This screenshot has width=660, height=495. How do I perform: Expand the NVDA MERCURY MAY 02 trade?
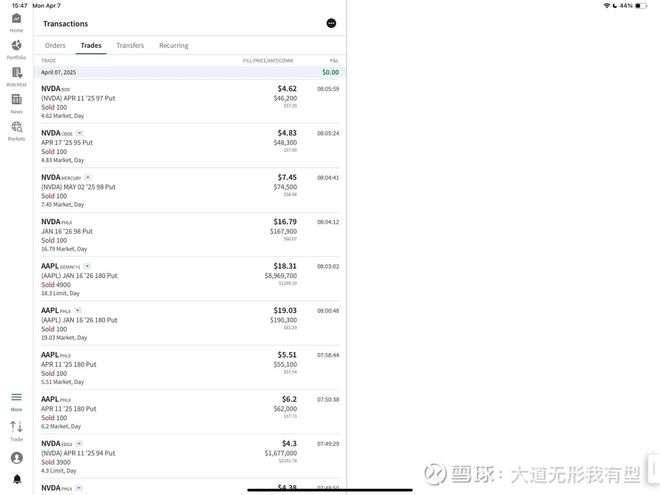pos(88,178)
